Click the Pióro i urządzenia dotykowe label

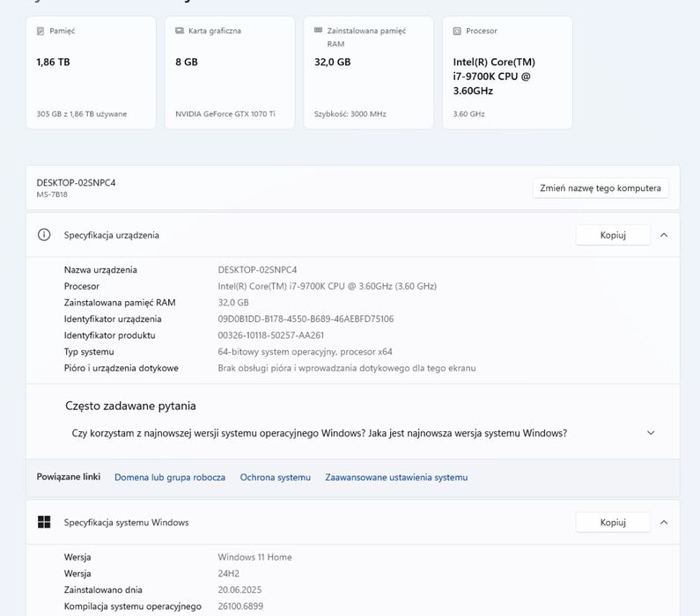(x=121, y=369)
